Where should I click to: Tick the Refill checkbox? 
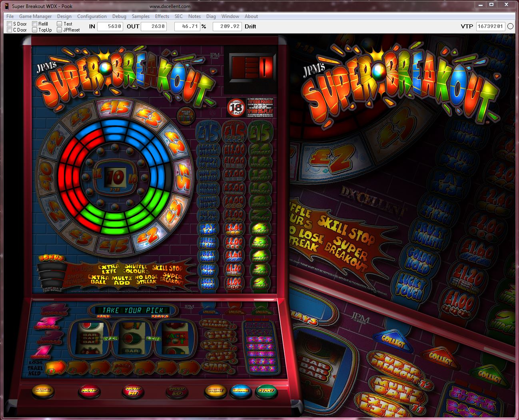coord(35,24)
